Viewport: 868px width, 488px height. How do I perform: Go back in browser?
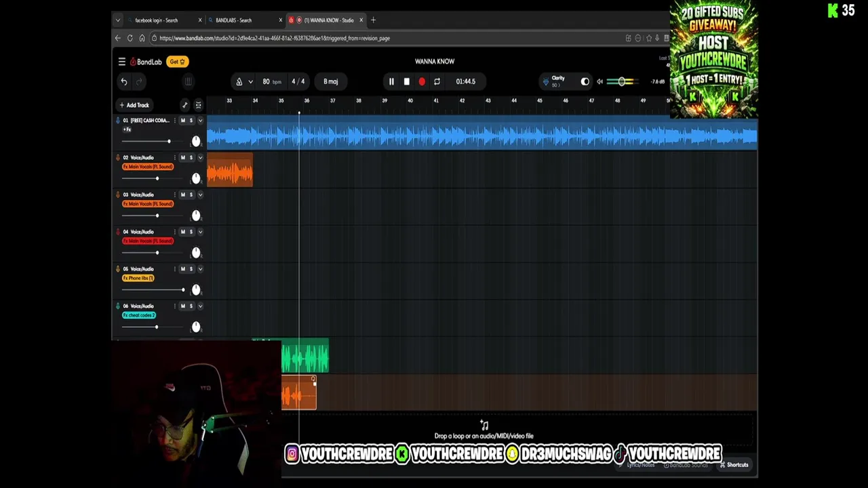[x=118, y=38]
